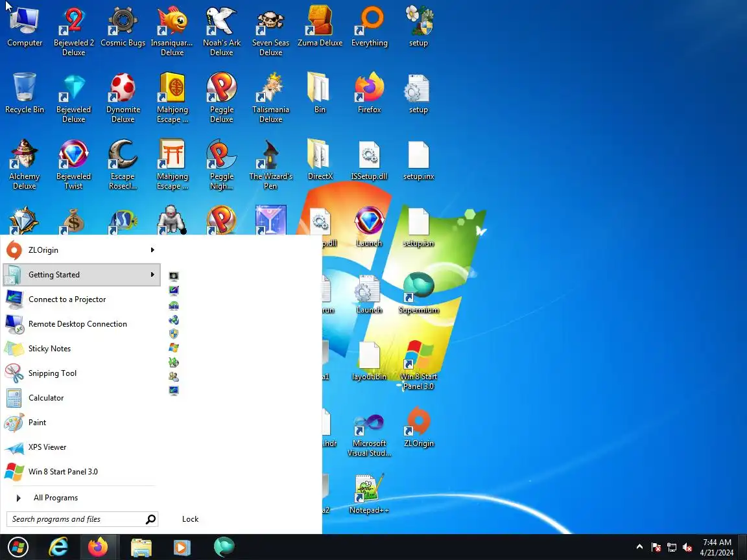Launch Bejeweled Deluxe desktop icon
This screenshot has width=747, height=560.
73,98
